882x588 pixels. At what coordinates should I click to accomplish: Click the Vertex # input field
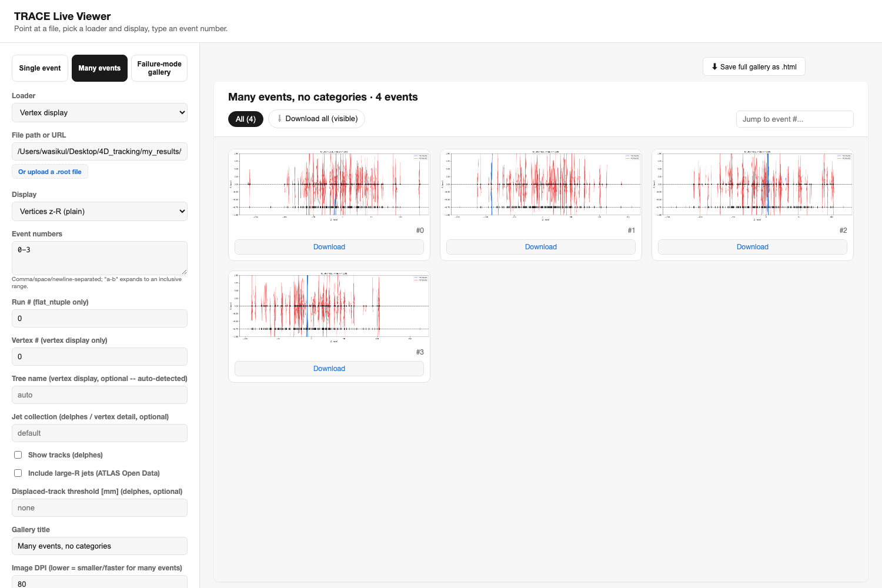[99, 357]
